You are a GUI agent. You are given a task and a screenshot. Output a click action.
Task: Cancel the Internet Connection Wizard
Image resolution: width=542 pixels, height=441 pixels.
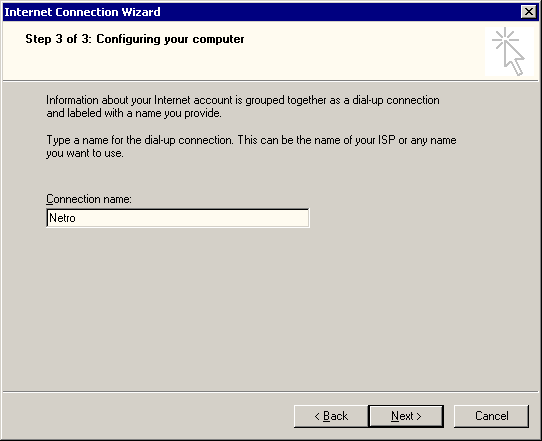click(x=491, y=416)
